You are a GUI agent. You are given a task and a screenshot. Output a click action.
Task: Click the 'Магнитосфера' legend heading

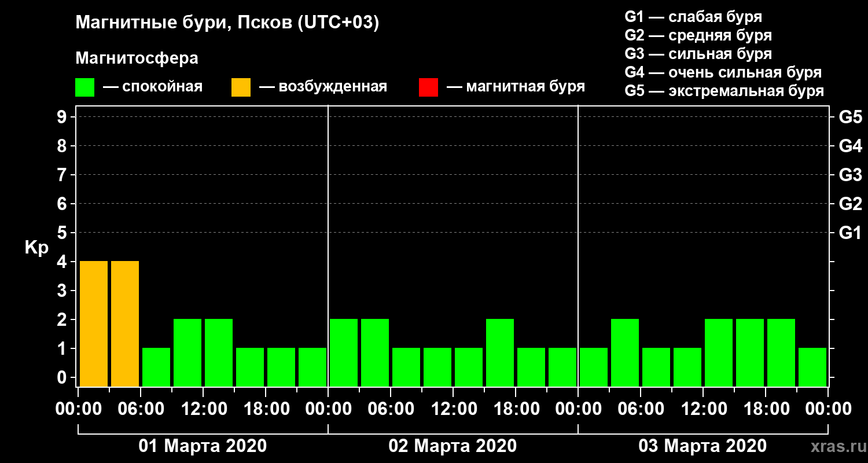[137, 58]
